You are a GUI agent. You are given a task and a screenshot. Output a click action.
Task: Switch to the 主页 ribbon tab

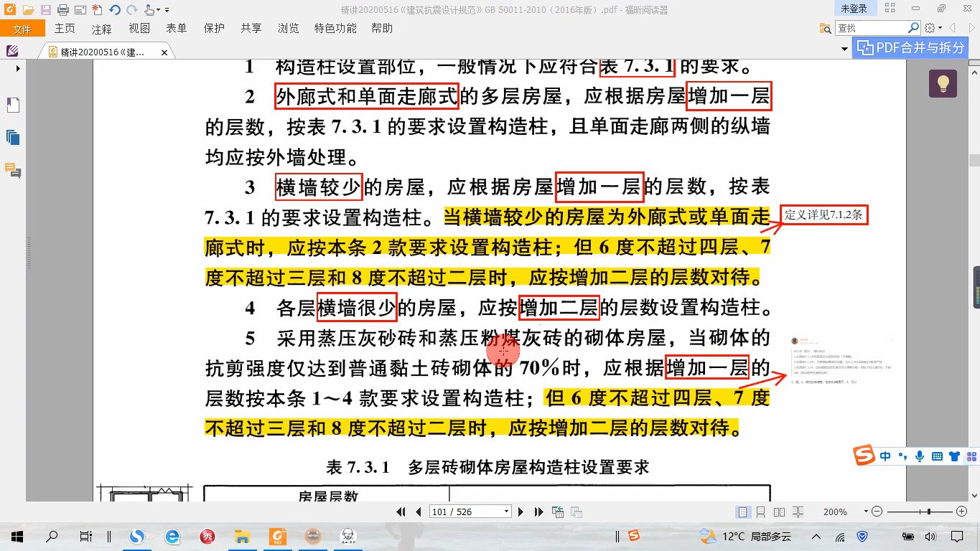(65, 29)
